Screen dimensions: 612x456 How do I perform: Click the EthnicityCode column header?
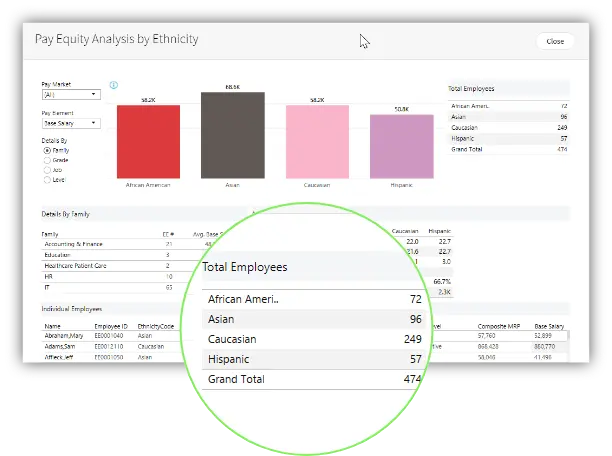pyautogui.click(x=155, y=324)
